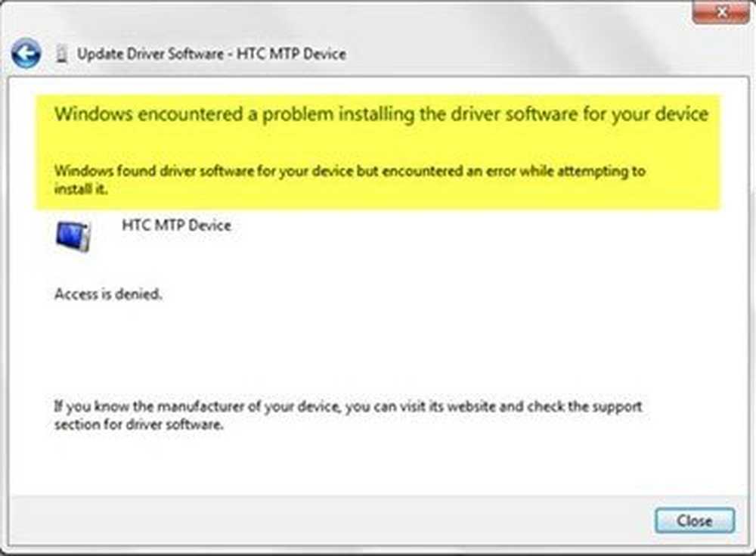Viewport: 756px width, 556px height.
Task: Click the 'If you know the manufacturer' line
Action: tap(348, 406)
